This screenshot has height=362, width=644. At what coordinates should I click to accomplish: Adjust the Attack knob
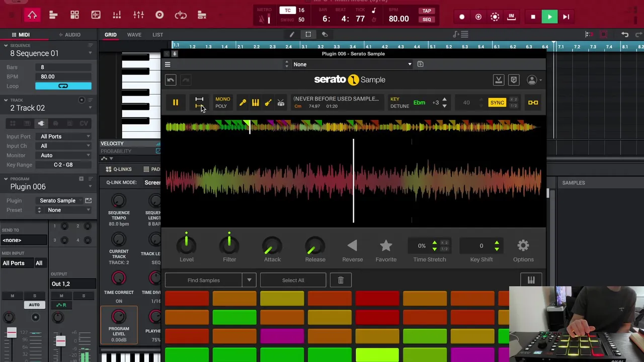272,246
